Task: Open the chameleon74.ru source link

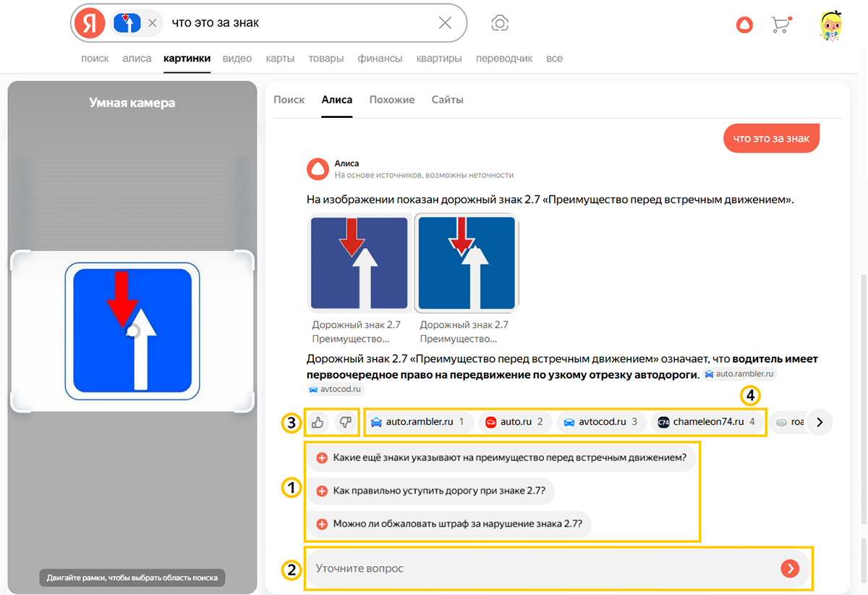Action: pos(707,422)
